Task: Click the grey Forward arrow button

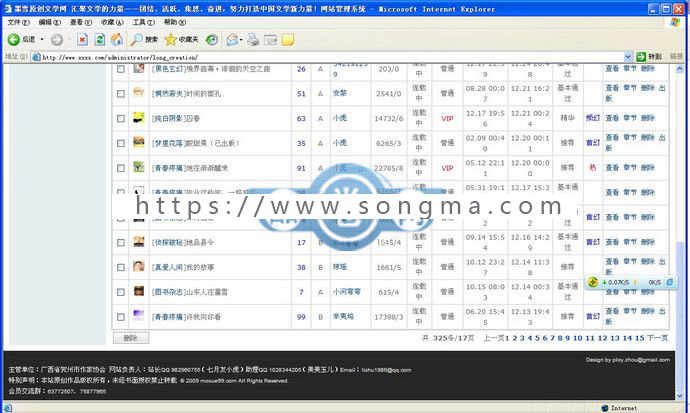Action: 56,40
